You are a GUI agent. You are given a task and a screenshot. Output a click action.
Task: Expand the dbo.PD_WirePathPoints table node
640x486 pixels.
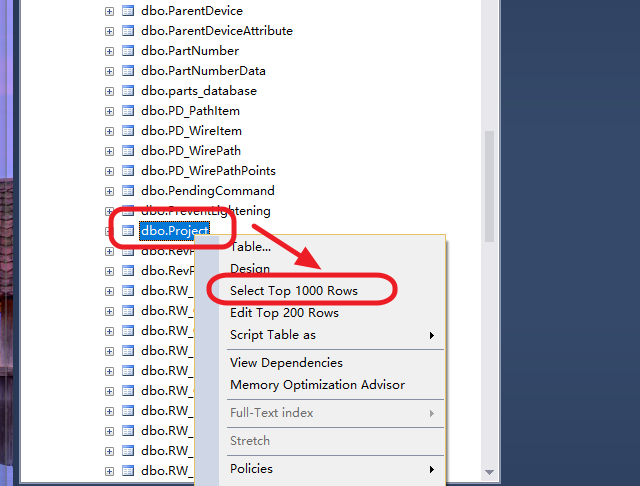click(109, 171)
